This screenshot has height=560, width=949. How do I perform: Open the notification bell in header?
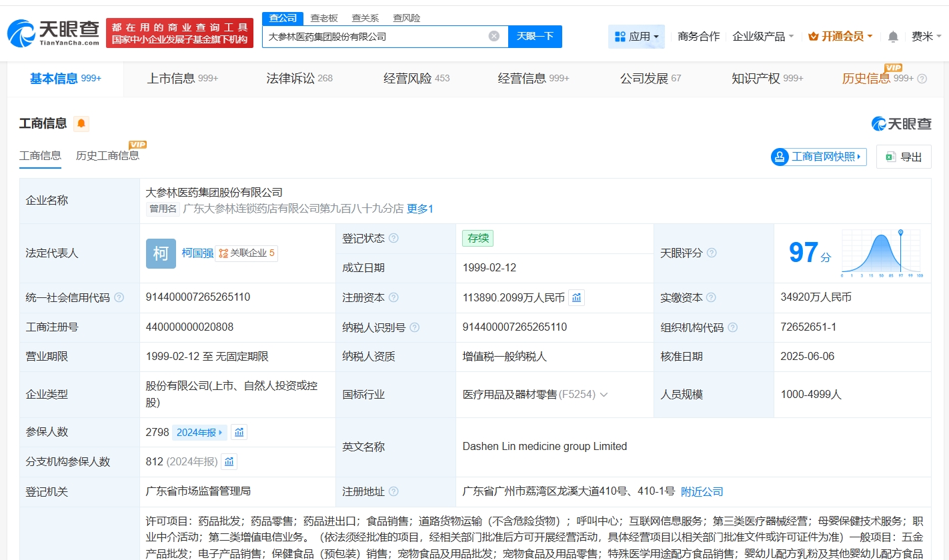coord(893,37)
